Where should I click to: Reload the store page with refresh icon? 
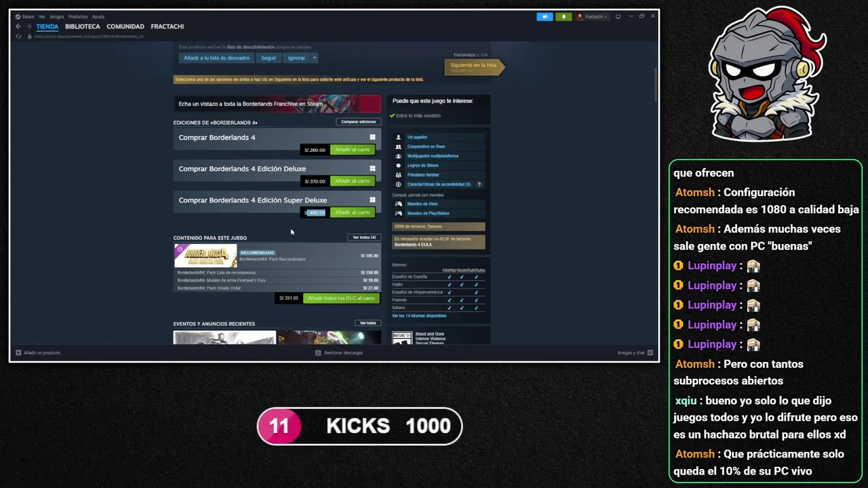(18, 36)
